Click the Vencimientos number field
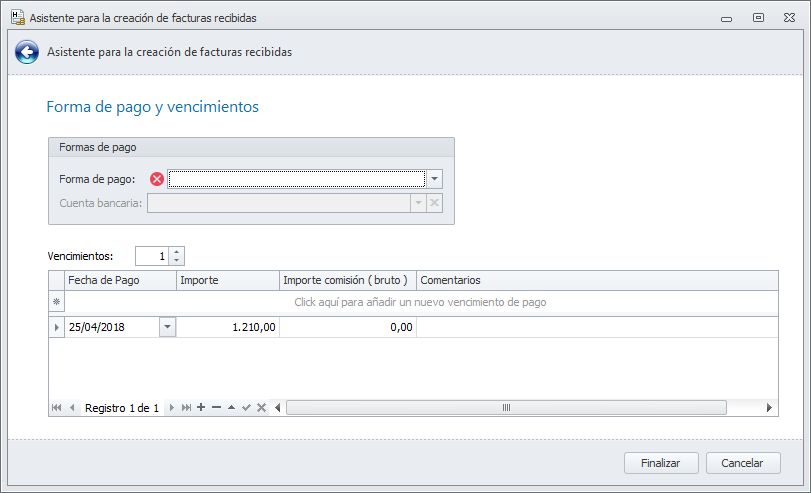Viewport: 811px width, 493px height. coord(152,256)
